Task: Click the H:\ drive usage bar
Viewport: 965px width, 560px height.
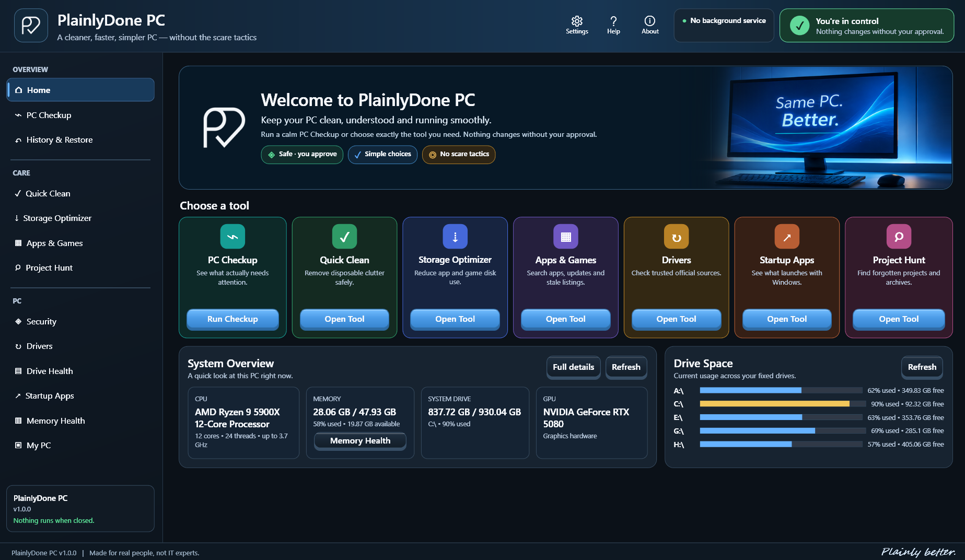Action: point(781,445)
